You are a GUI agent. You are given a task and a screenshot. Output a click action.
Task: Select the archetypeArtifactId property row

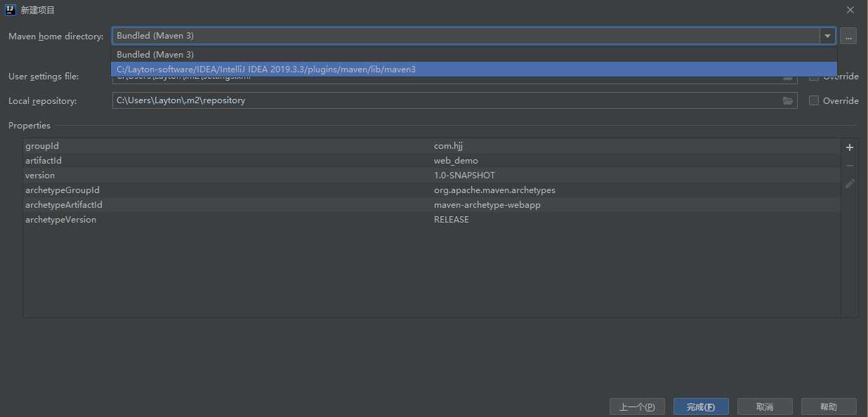pos(432,204)
